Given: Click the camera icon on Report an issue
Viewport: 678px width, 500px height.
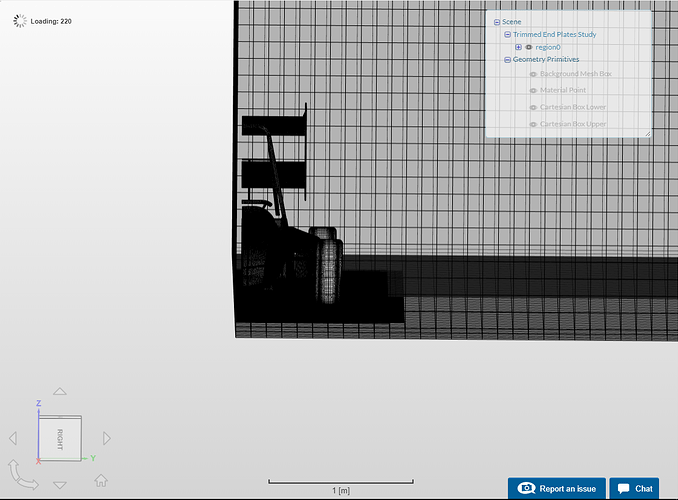Looking at the screenshot, I should [x=526, y=488].
